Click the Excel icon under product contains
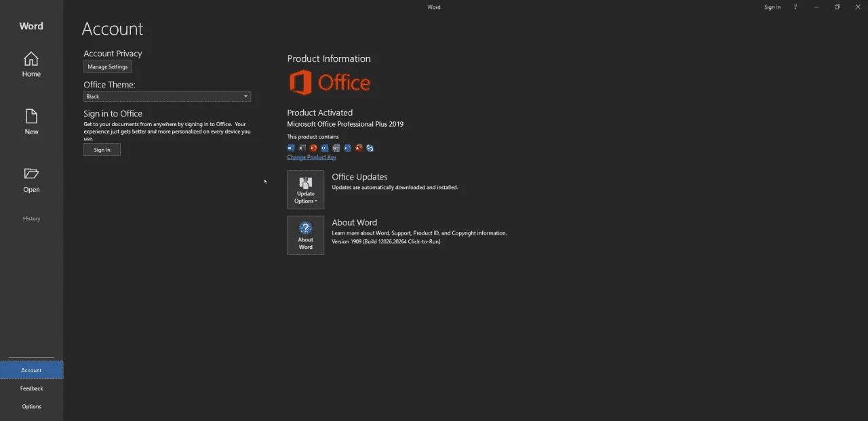 [302, 148]
